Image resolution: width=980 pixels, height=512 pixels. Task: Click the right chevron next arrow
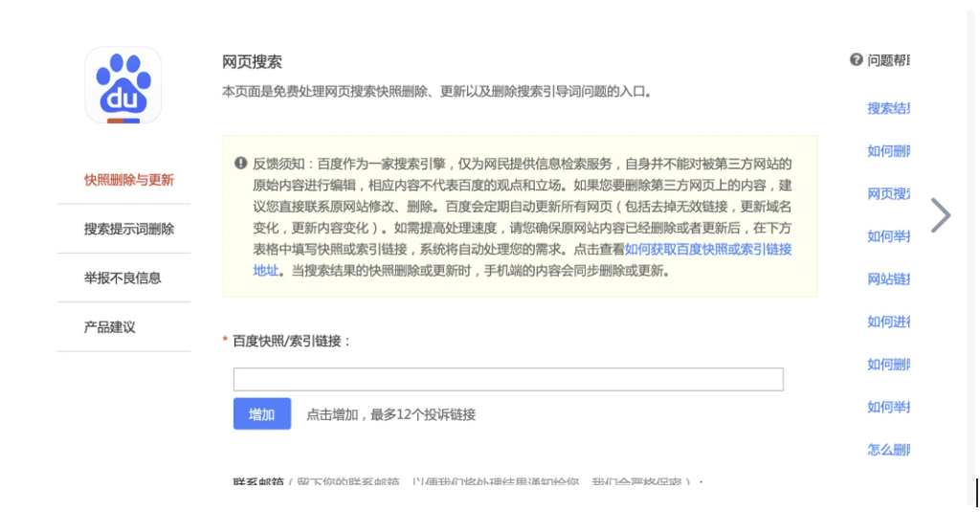coord(941,215)
